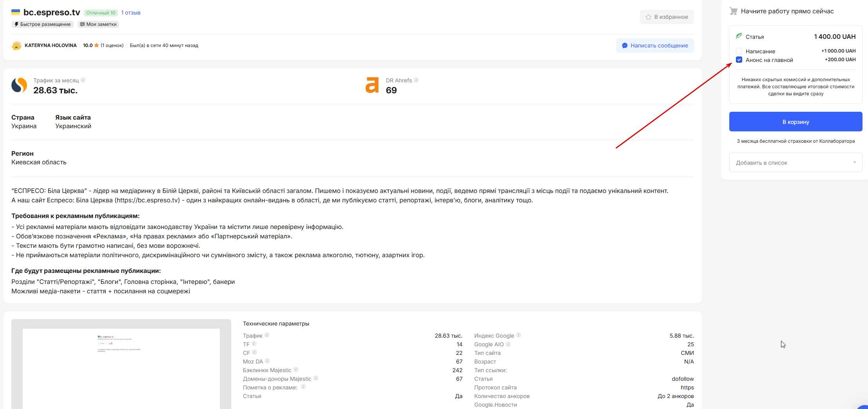Screen dimensions: 868x409
Task: Open the 1 отзыв reviews link
Action: pos(131,13)
